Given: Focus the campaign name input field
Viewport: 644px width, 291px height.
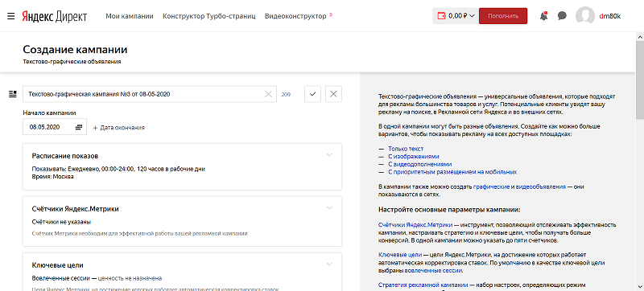Looking at the screenshot, I should coord(150,94).
